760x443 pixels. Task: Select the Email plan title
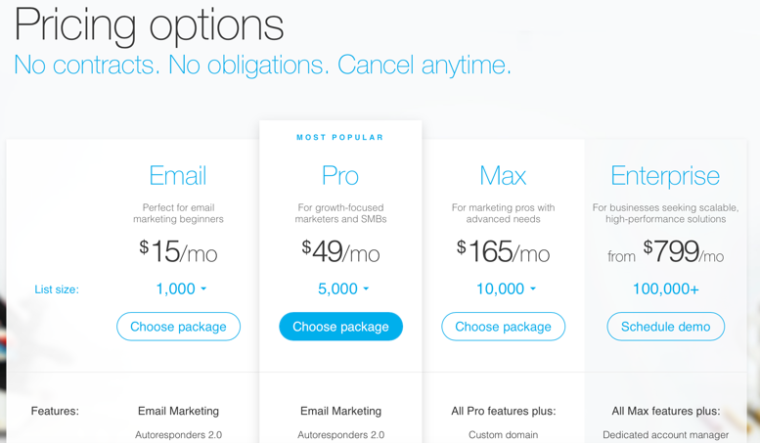[178, 176]
